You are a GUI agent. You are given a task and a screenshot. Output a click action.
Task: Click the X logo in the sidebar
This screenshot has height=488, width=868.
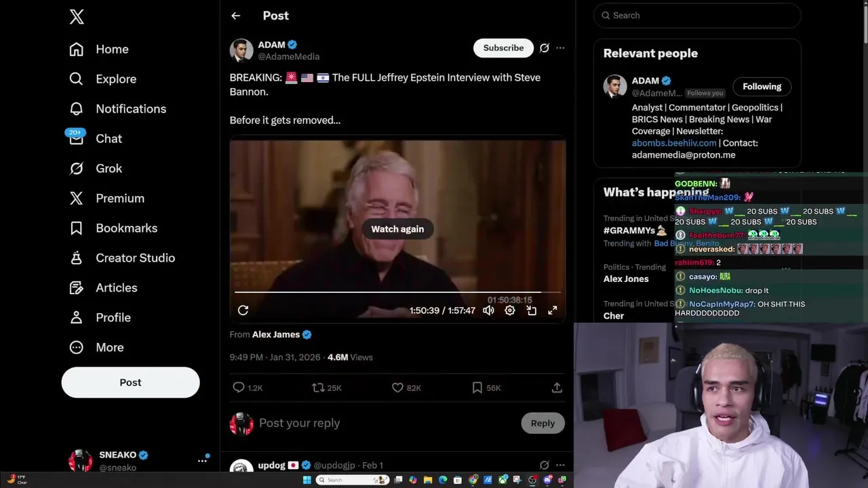click(x=77, y=17)
